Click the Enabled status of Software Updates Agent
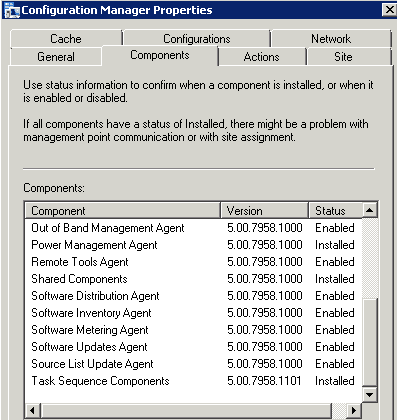 coord(335,347)
